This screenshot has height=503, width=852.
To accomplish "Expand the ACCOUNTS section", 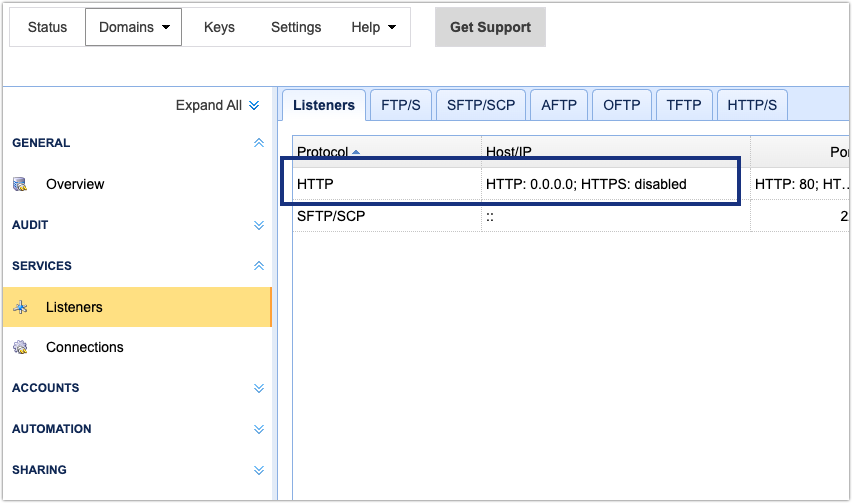I will pos(259,388).
